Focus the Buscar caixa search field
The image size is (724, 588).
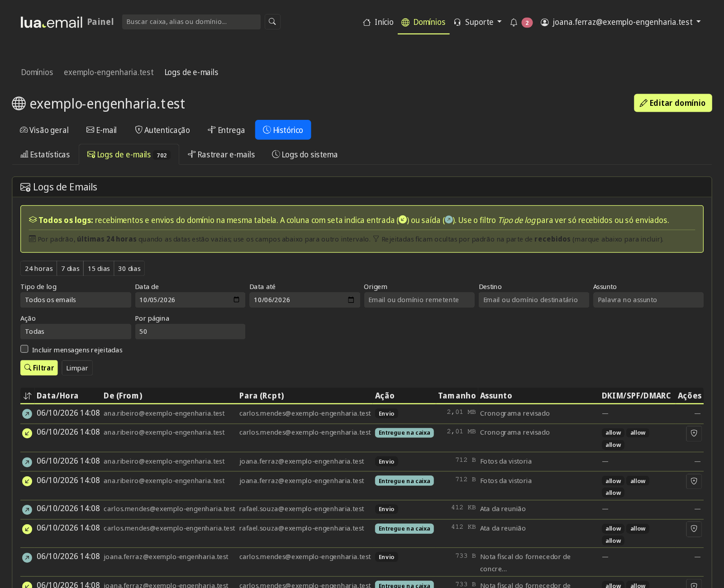click(191, 22)
